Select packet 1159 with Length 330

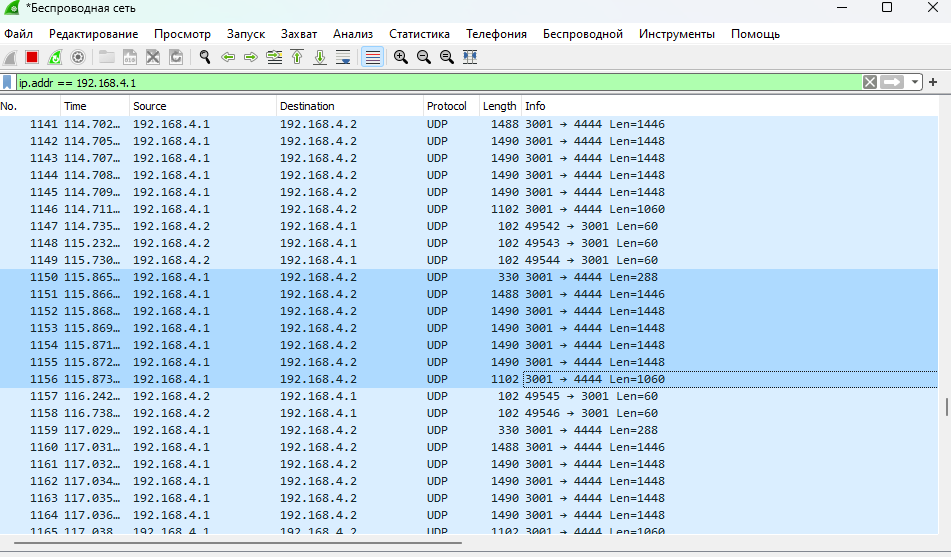pyautogui.click(x=469, y=430)
